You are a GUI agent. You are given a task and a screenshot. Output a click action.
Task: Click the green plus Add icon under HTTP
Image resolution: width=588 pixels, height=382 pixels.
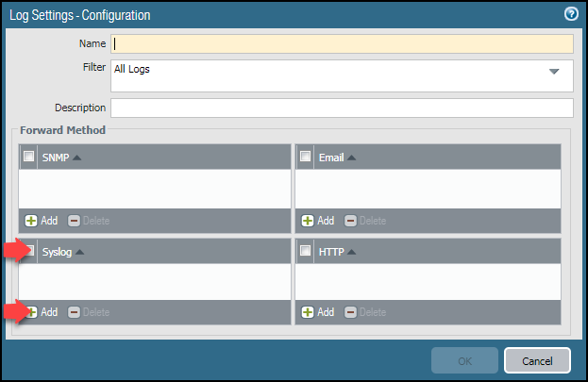pyautogui.click(x=308, y=312)
